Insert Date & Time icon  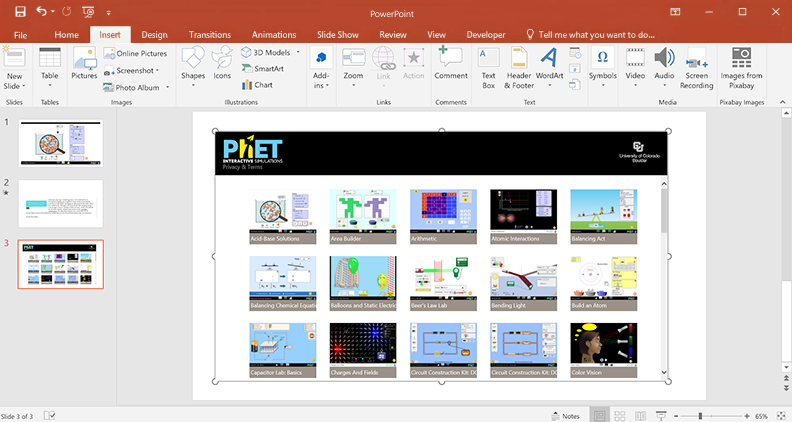click(x=575, y=53)
